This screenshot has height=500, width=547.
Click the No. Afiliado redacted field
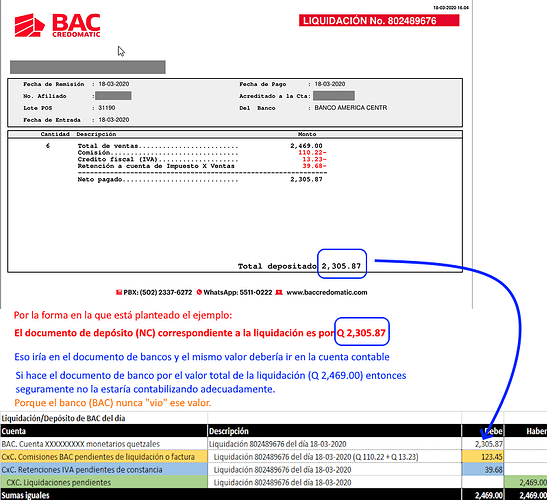point(113,96)
